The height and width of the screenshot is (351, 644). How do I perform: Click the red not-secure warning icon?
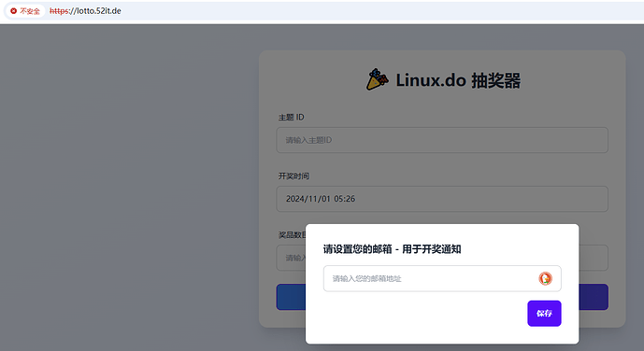[14, 11]
